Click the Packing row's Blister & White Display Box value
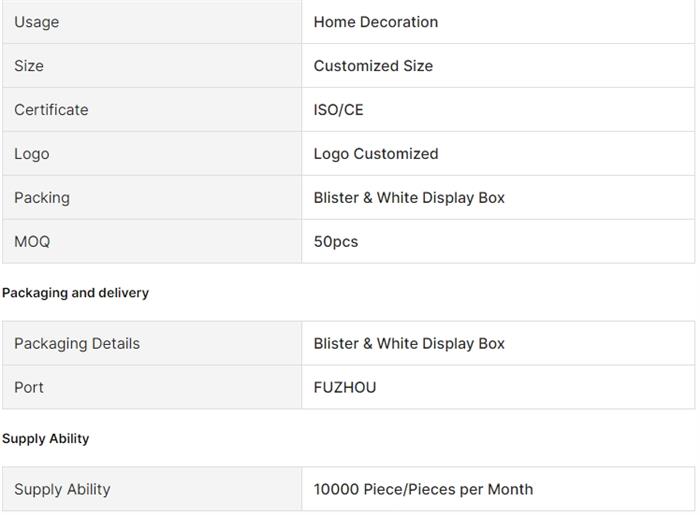700x515 pixels. [409, 198]
